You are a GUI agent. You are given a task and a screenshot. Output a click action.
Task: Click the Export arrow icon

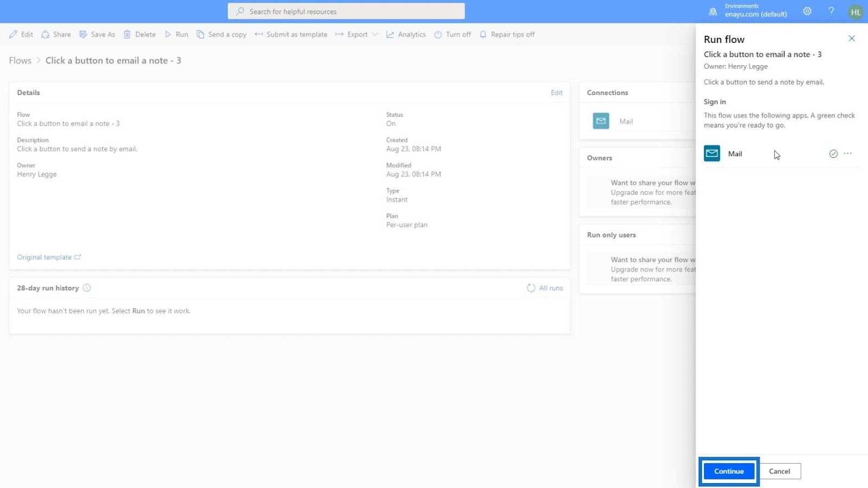(x=339, y=34)
